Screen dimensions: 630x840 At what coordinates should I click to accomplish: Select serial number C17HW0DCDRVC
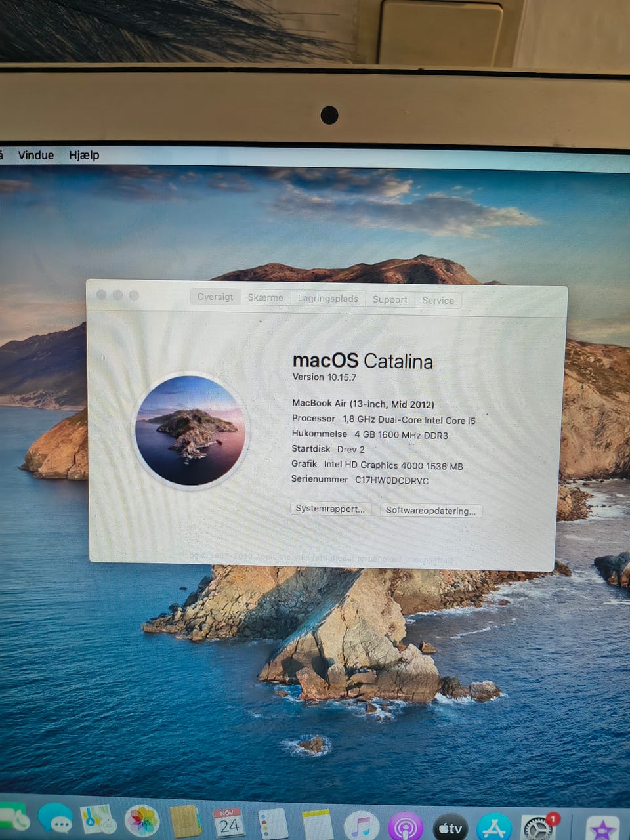(392, 480)
